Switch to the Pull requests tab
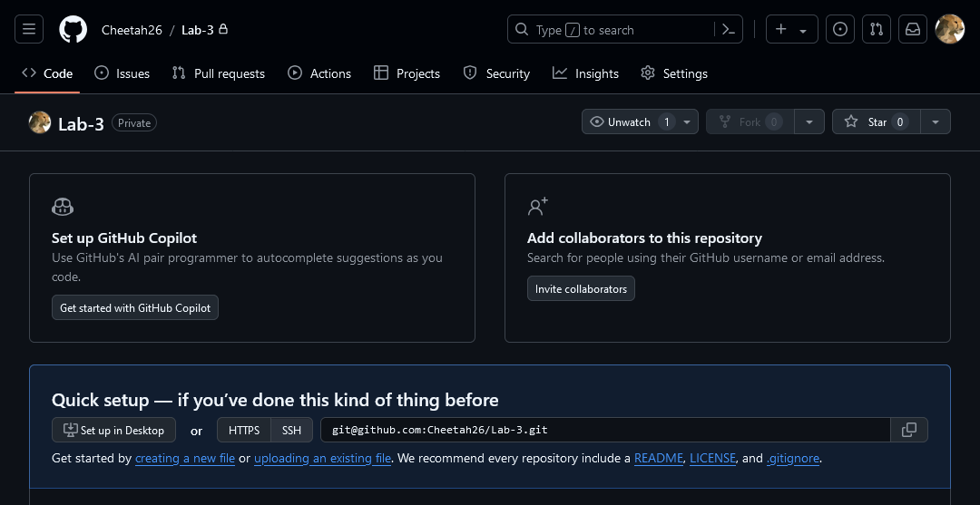This screenshot has width=980, height=505. point(219,73)
